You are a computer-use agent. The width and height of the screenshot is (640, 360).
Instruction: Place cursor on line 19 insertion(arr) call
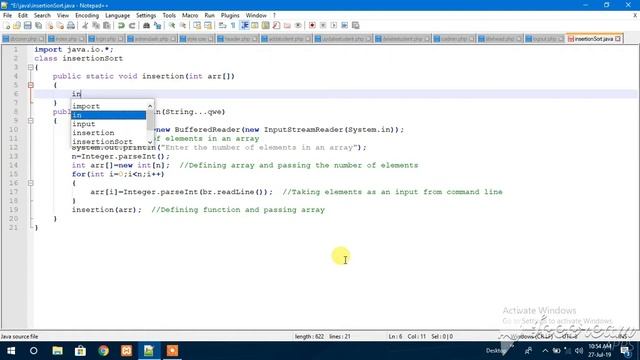click(107, 210)
